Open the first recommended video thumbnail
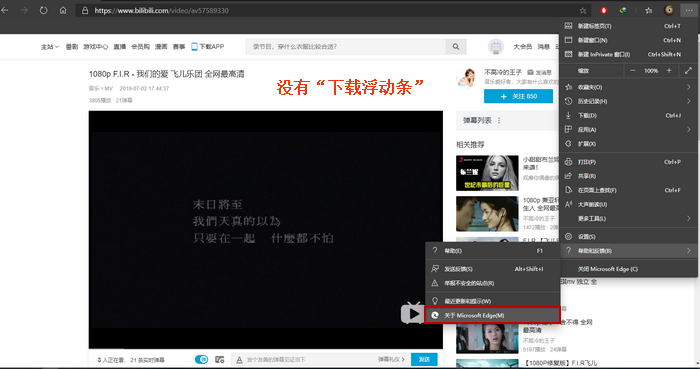Screen dimensions: 700x369 point(487,173)
